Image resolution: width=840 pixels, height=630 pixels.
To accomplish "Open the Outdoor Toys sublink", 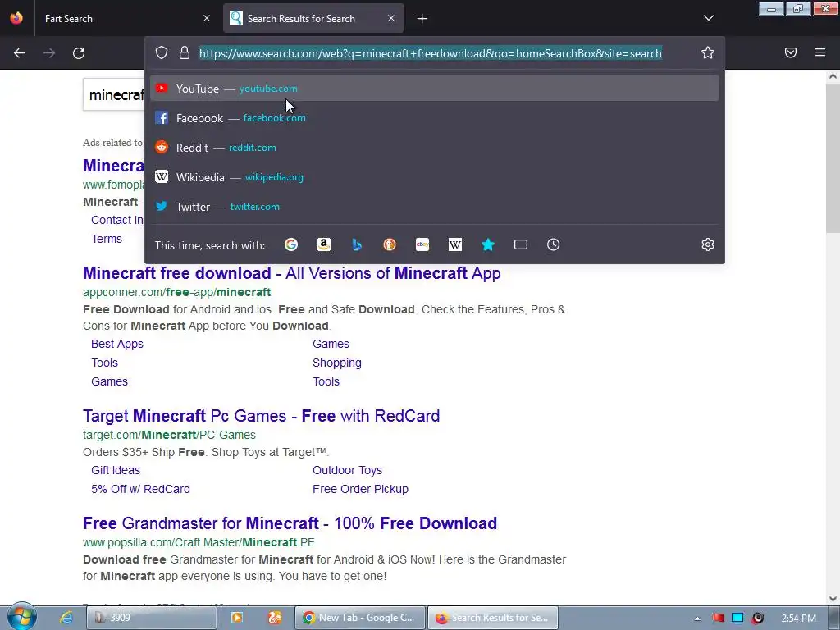I will pyautogui.click(x=347, y=470).
